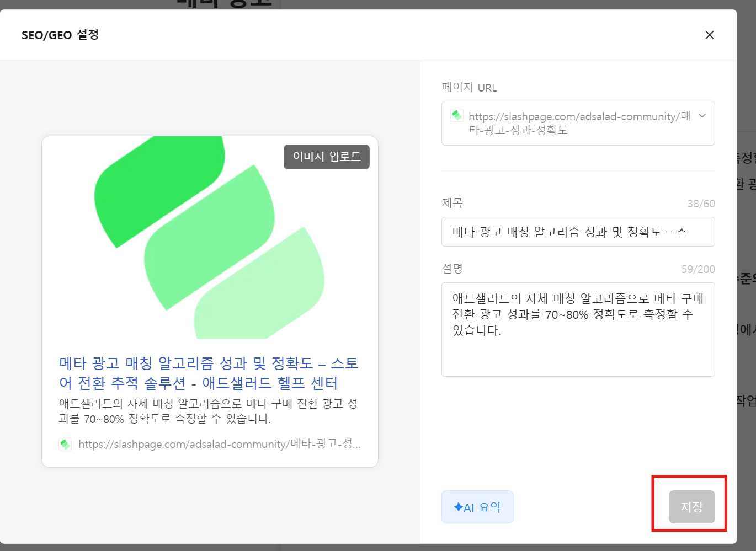
Task: Generate summary with AI 요약 button
Action: (477, 507)
